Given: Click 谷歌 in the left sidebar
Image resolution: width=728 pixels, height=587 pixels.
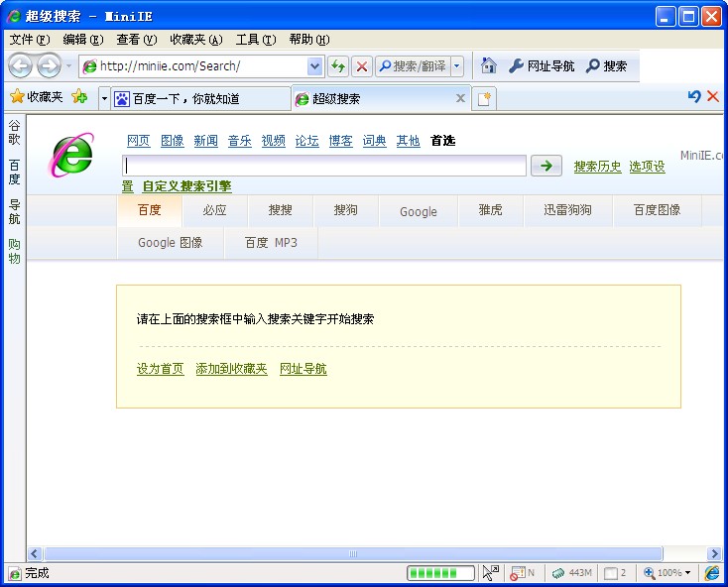Looking at the screenshot, I should click(15, 132).
